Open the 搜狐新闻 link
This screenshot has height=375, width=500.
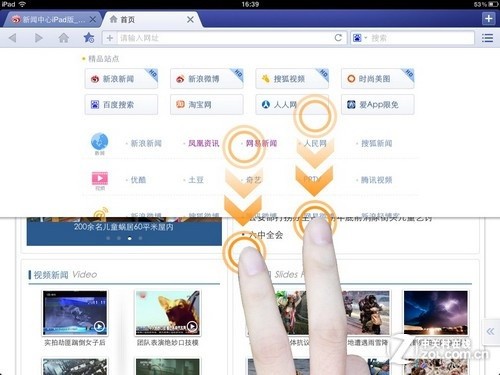pos(377,144)
